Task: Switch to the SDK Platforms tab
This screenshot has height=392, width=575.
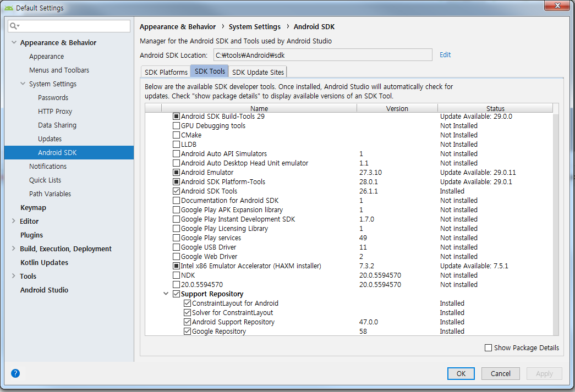Action: tap(166, 72)
